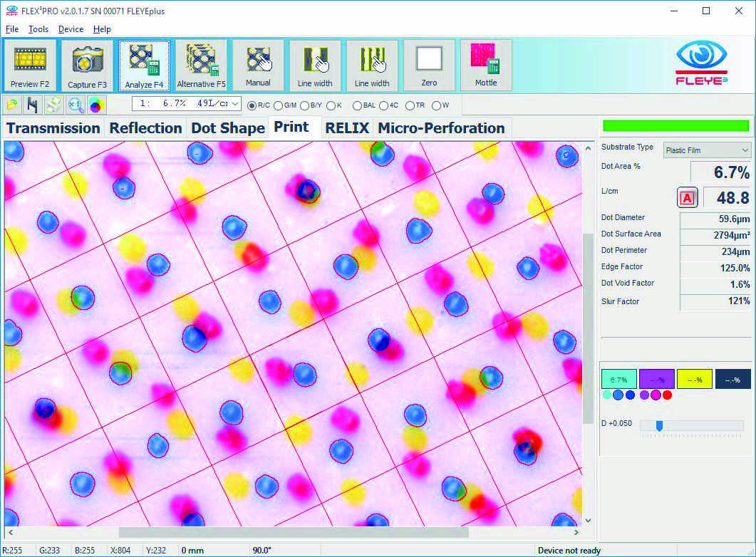
Task: Click the D +0.050 slider handle
Action: point(659,425)
